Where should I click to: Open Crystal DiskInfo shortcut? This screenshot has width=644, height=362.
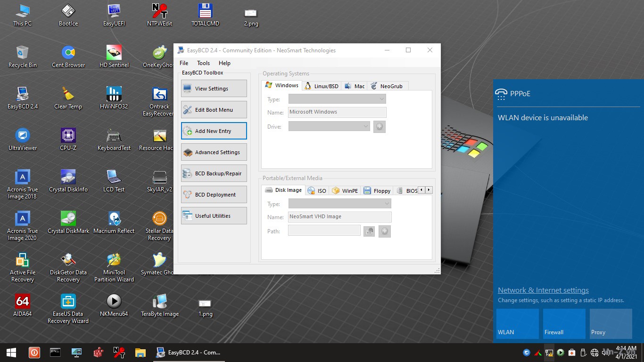[68, 181]
